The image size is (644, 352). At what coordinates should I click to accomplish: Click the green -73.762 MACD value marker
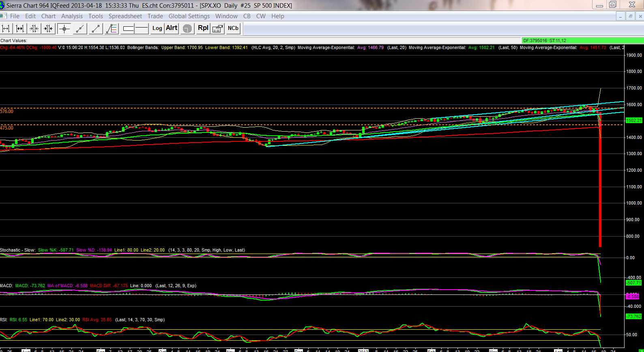coord(634,316)
